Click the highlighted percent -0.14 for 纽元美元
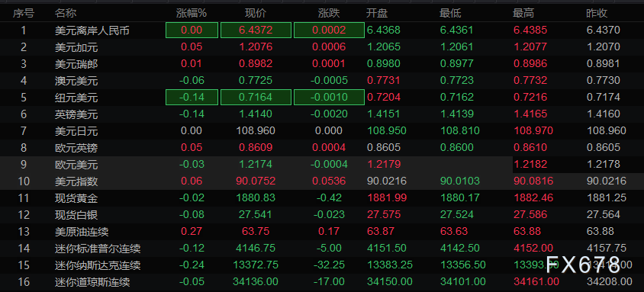This screenshot has height=292, width=644. 192,98
